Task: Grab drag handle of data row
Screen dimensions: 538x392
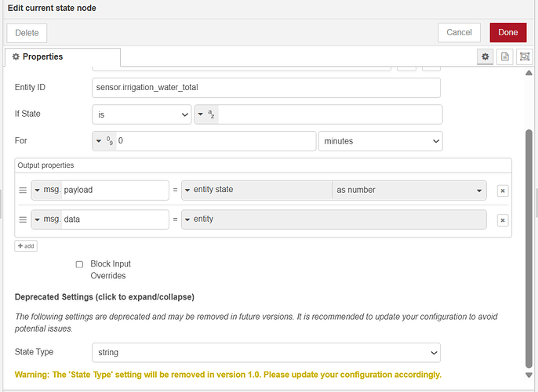Action: pos(23,220)
